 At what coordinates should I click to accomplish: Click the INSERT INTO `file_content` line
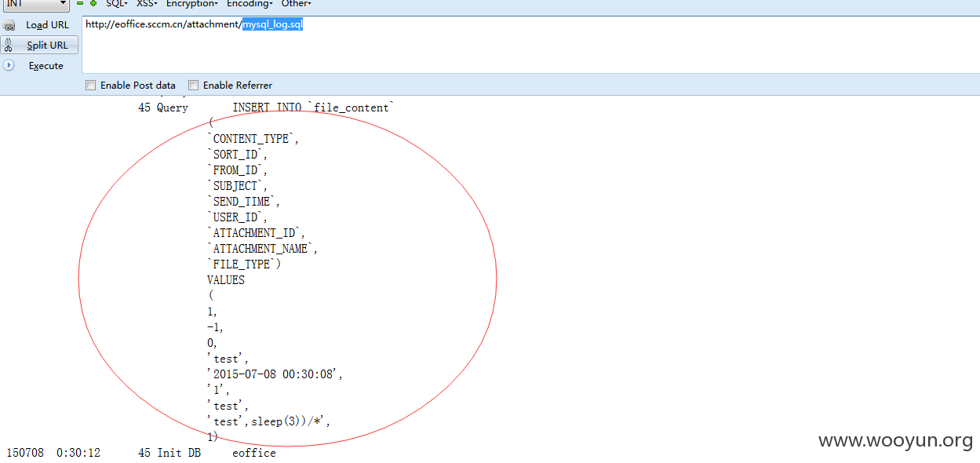click(313, 108)
